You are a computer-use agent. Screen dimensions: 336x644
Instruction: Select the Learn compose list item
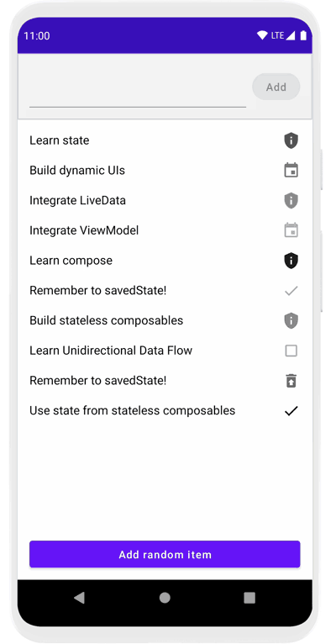pos(165,261)
